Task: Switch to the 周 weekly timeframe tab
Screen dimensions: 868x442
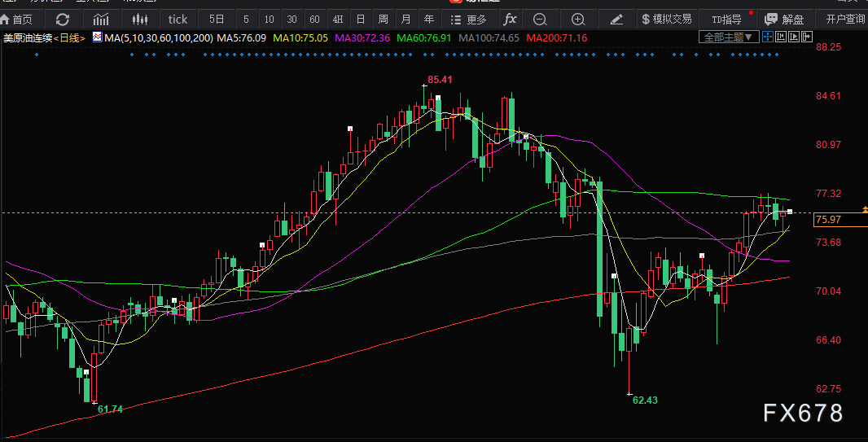Action: pos(383,20)
